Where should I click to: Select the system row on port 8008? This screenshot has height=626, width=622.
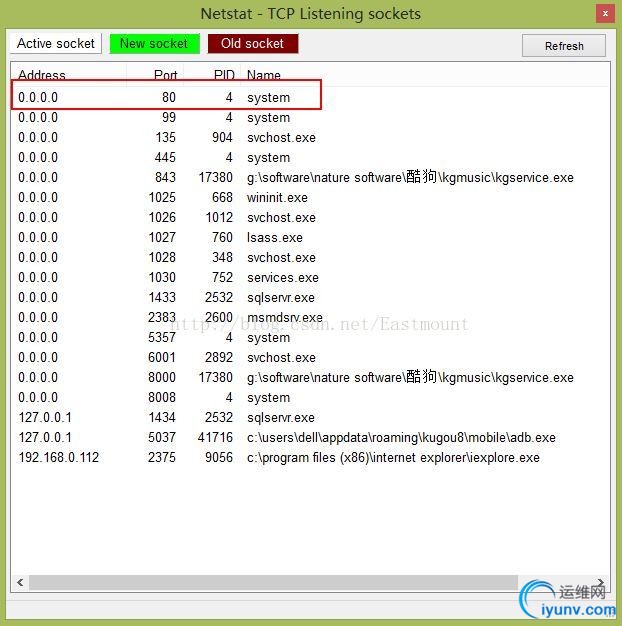(310, 397)
